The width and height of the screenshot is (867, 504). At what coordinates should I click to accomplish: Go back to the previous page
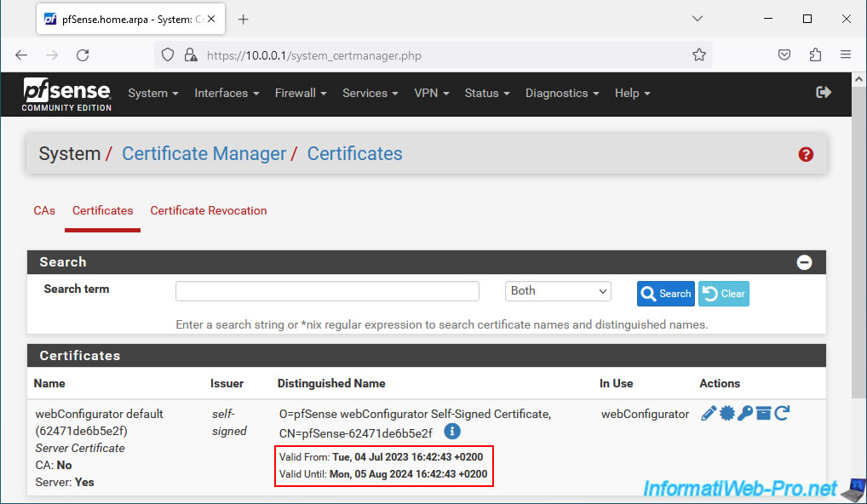tap(21, 55)
